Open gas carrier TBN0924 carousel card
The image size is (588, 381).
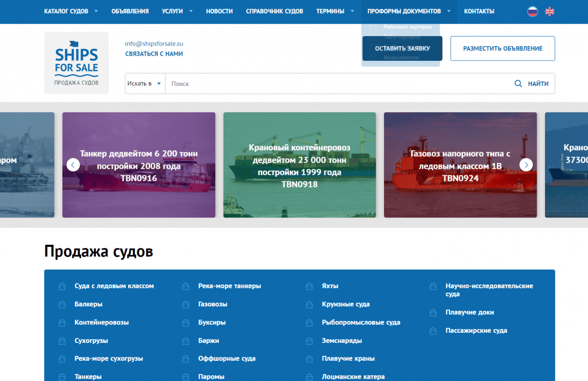[x=460, y=165]
